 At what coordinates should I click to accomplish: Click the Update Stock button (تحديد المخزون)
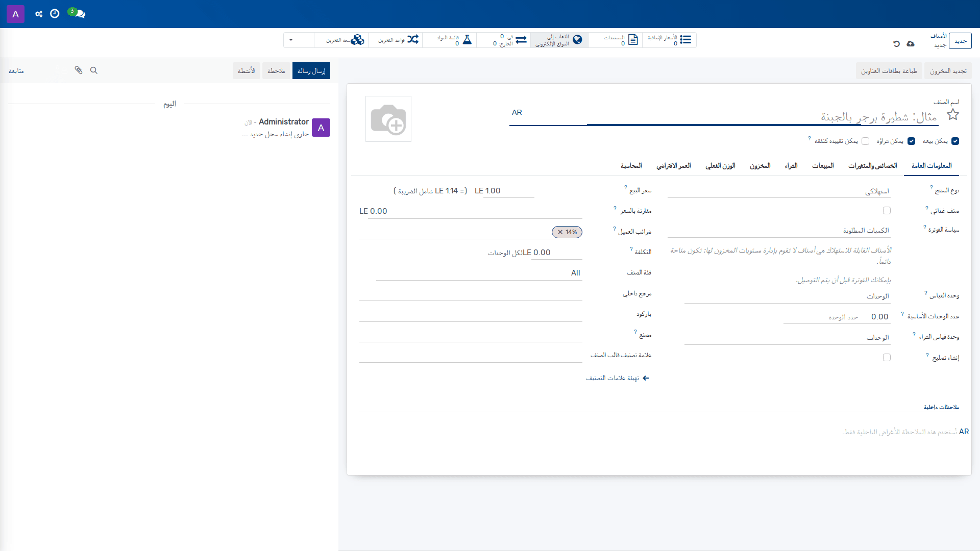pyautogui.click(x=948, y=71)
